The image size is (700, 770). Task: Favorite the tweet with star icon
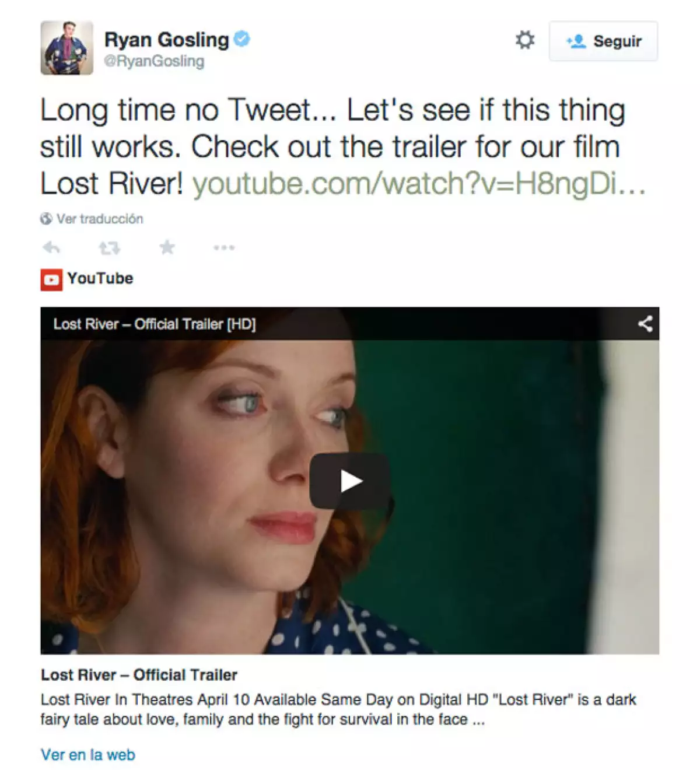coord(167,247)
